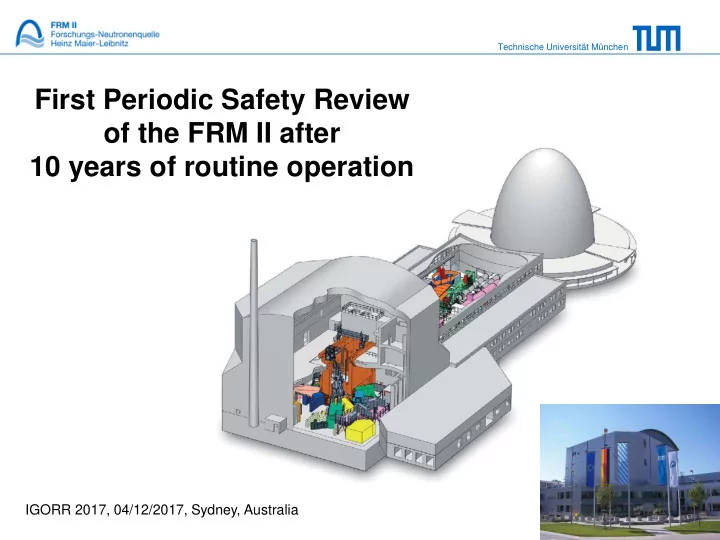The height and width of the screenshot is (540, 720).
Task: Click the 'Technische Universität München' text
Action: (562, 47)
